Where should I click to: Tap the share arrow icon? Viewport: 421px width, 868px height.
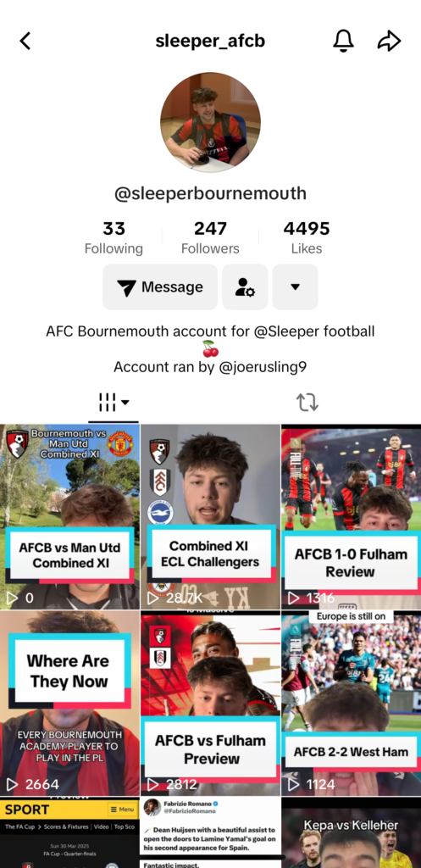click(389, 41)
